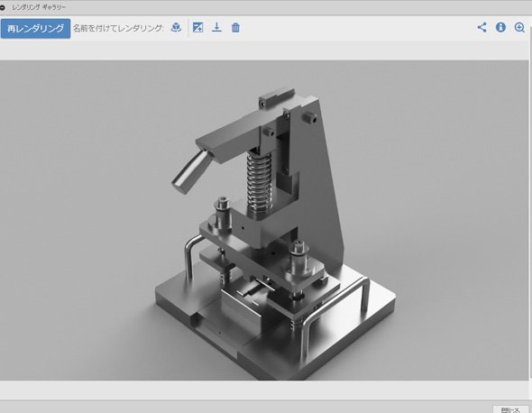Open the render-with-name cube icon
532x413 pixels.
coord(176,27)
